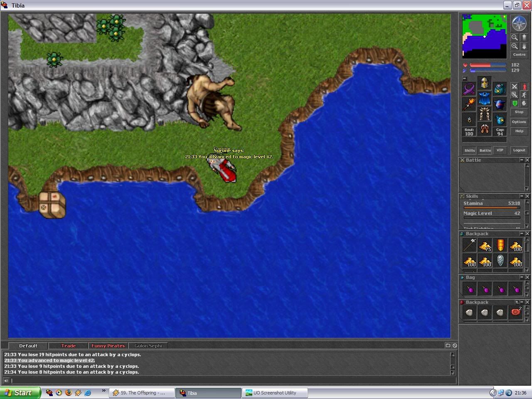Collapse the inventory panel with minus button
This screenshot has width=532, height=399.
tap(465, 79)
